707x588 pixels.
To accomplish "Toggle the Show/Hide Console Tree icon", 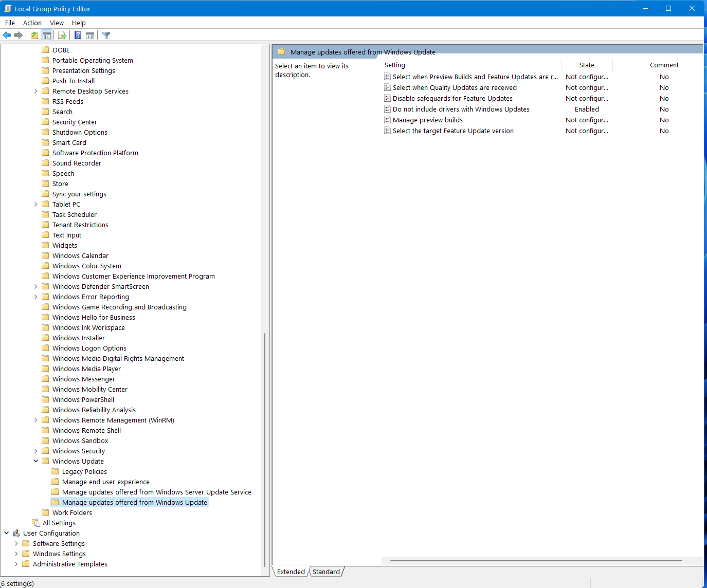I will (x=47, y=35).
